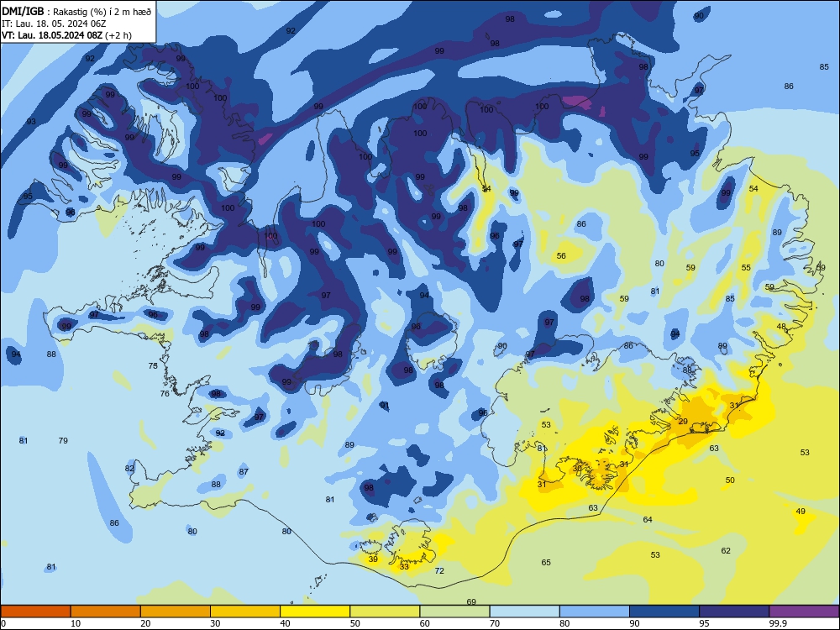This screenshot has height=630, width=840.
Task: Click the map value 49 over the sea
Action: tap(801, 511)
